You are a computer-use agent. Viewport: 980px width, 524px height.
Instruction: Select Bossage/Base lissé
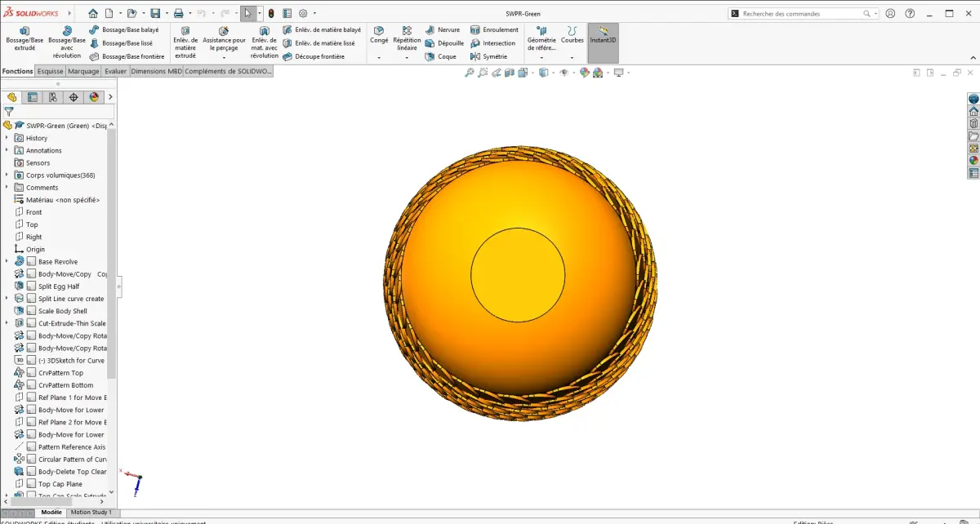[121, 43]
